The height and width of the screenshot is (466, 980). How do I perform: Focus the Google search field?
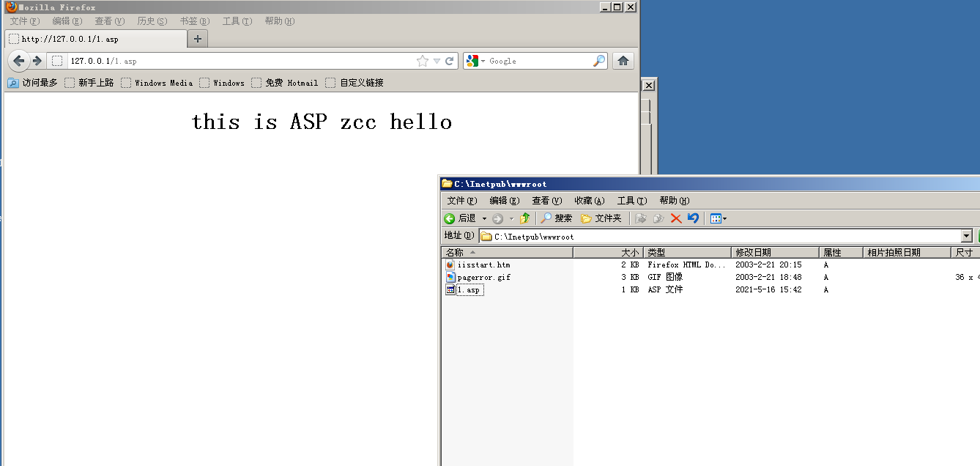tap(539, 61)
